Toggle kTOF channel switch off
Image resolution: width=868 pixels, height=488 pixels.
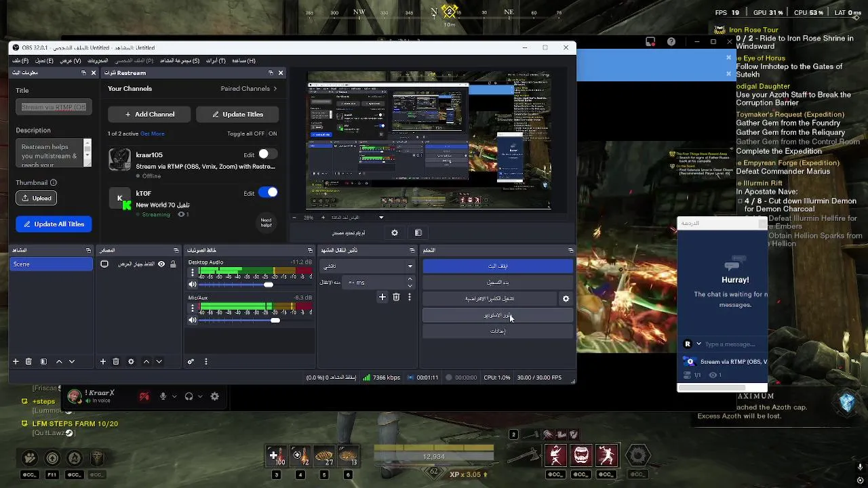tap(268, 192)
